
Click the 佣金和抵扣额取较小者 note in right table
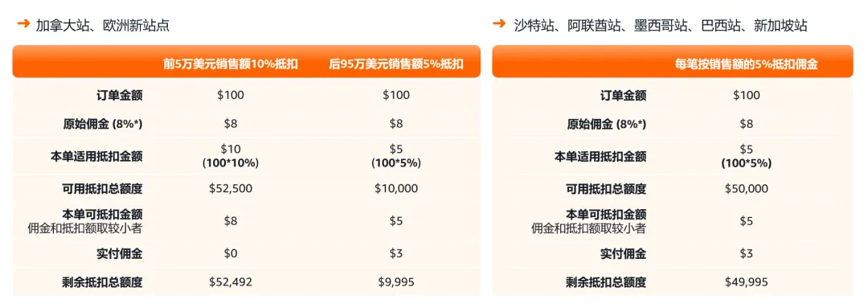tap(588, 227)
